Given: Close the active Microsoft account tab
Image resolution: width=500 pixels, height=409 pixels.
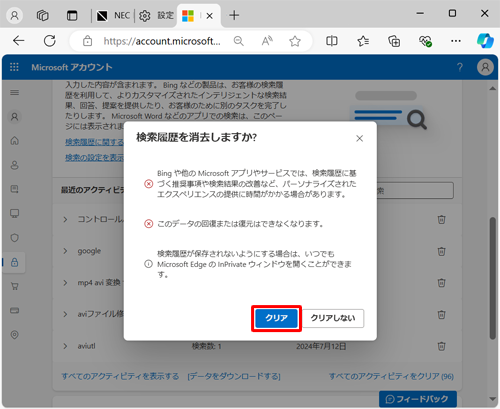Looking at the screenshot, I should click(x=209, y=16).
